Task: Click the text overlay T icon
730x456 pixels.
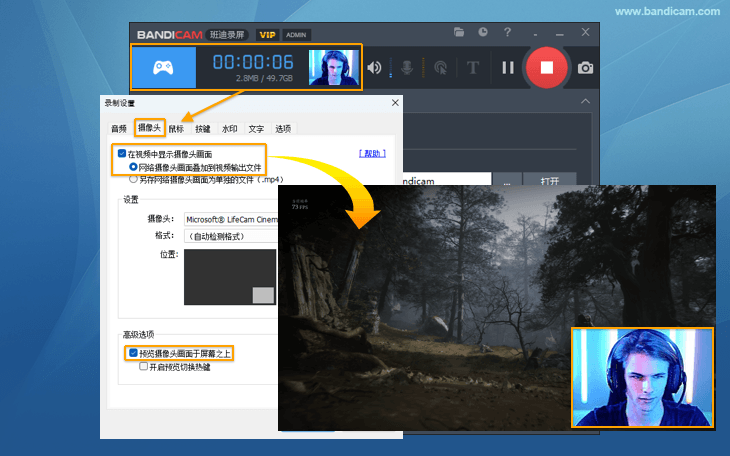Action: tap(473, 68)
